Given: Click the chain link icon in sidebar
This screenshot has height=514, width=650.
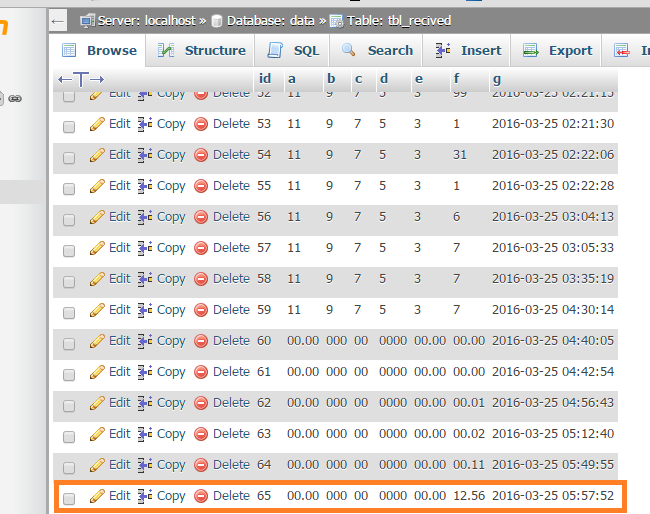Looking at the screenshot, I should [15, 99].
